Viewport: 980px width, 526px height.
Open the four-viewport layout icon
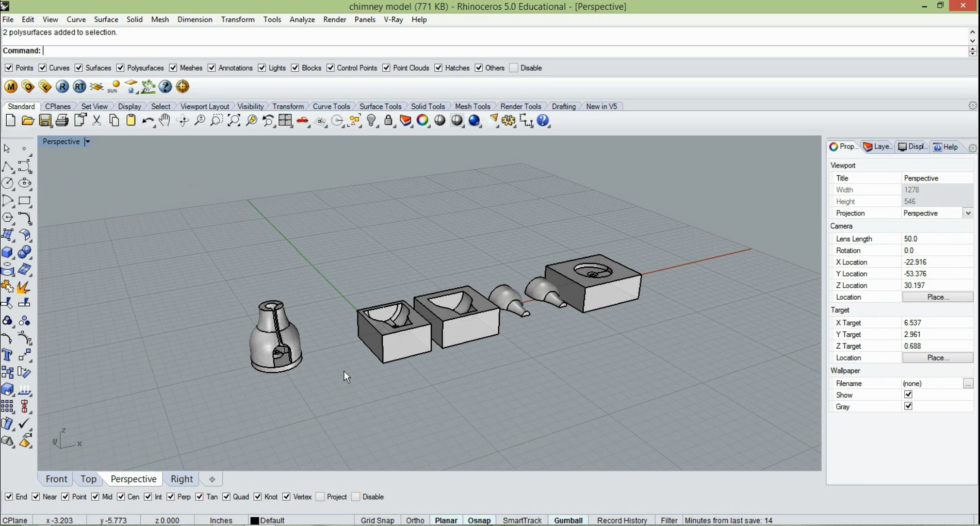pyautogui.click(x=285, y=121)
